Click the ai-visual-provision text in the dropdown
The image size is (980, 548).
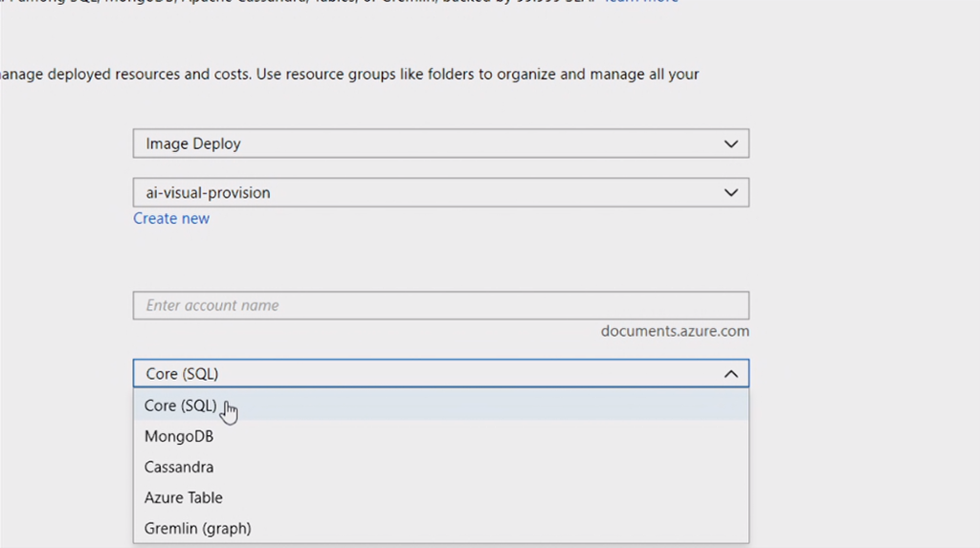(x=209, y=193)
